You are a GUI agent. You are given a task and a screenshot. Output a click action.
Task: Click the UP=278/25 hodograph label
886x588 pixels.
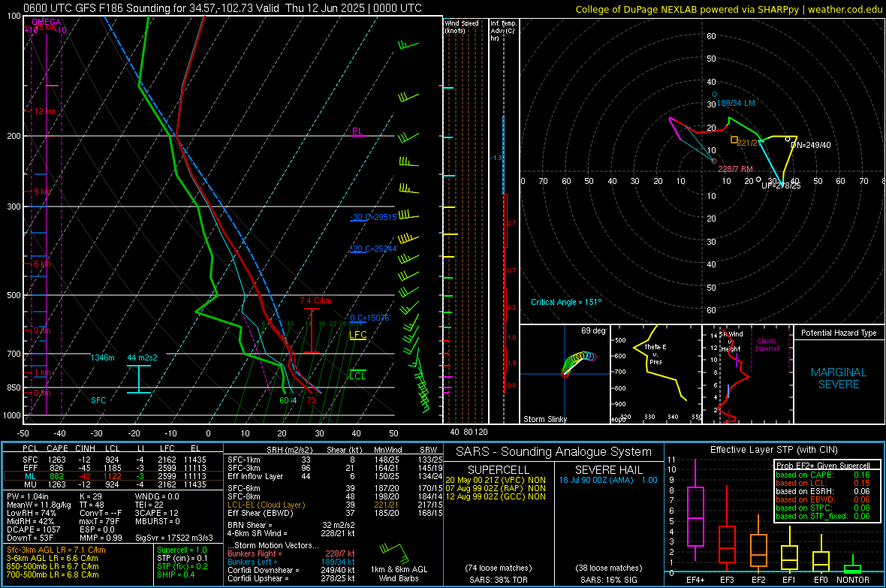coord(781,185)
